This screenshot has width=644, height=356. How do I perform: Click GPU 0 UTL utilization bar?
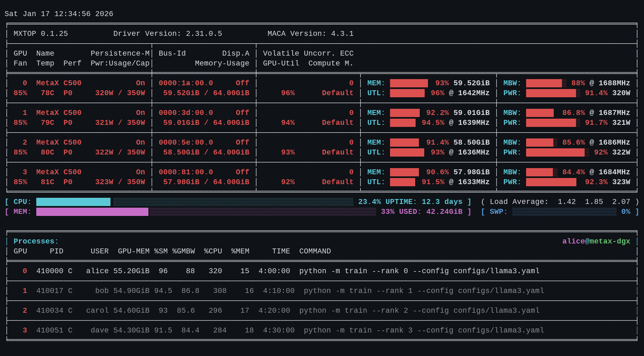point(407,93)
